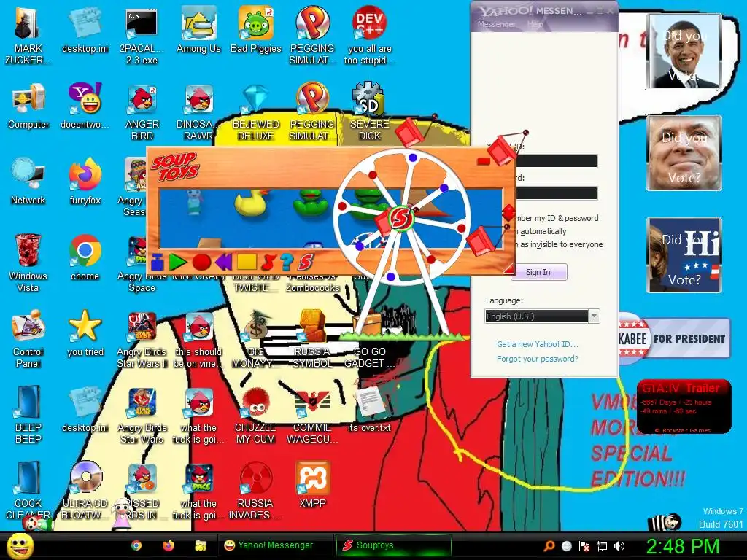Open the Help menu in Yahoo! Messenger

pos(535,24)
